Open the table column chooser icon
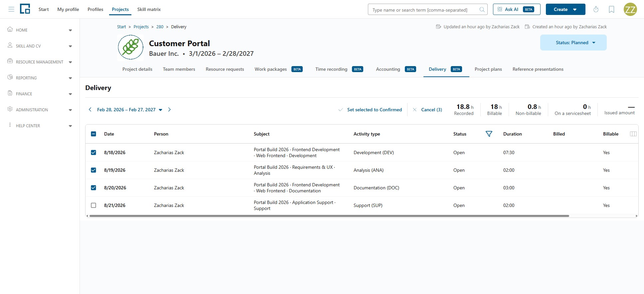The image size is (644, 294). coord(633,134)
